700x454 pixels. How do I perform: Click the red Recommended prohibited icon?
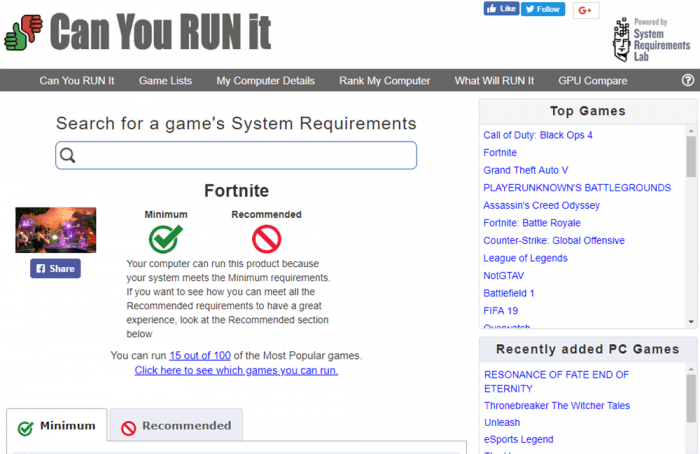(x=267, y=239)
